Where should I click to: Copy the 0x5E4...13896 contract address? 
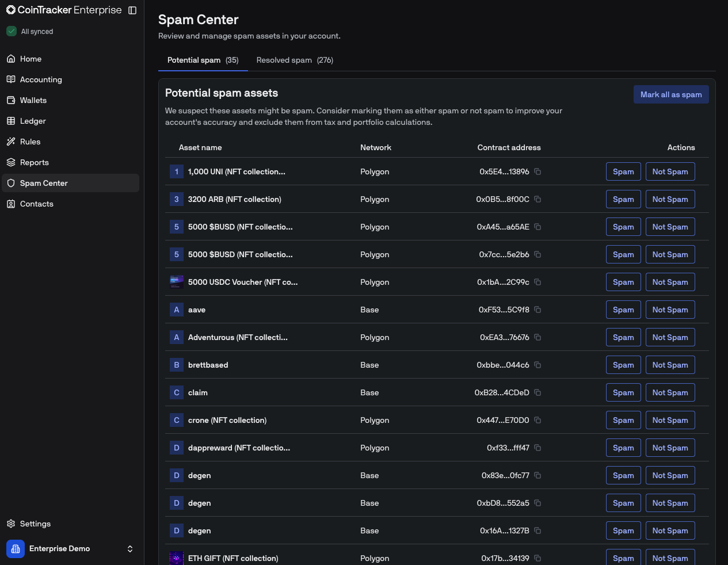538,171
